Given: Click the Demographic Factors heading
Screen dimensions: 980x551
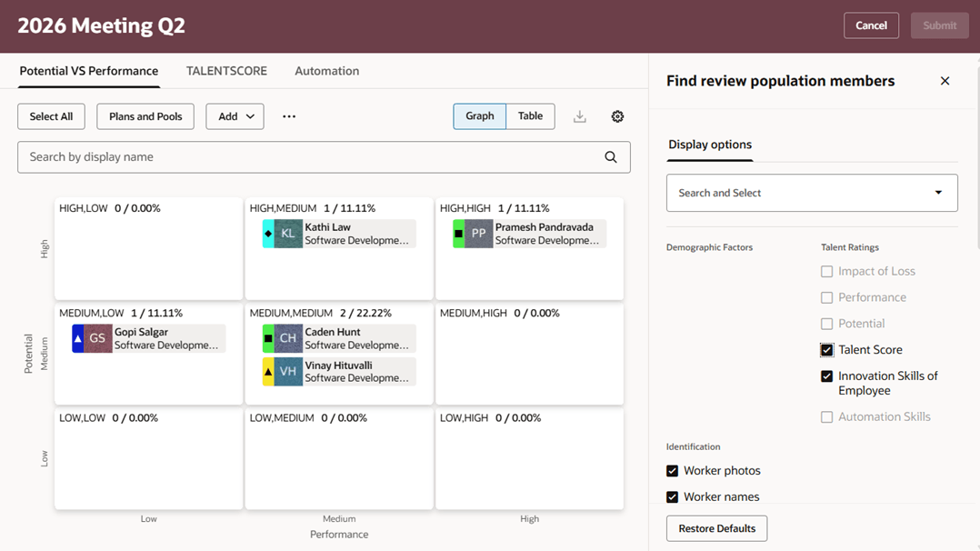Looking at the screenshot, I should 709,247.
